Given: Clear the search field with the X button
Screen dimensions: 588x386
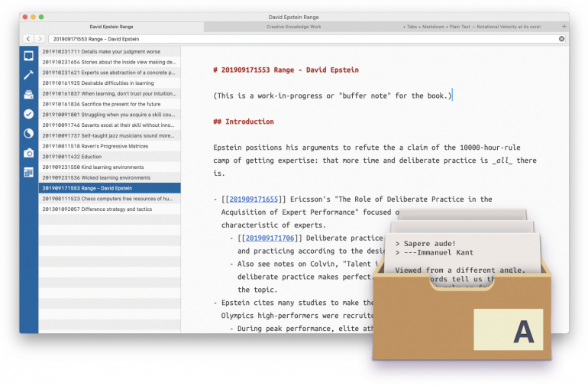Looking at the screenshot, I should 561,38.
